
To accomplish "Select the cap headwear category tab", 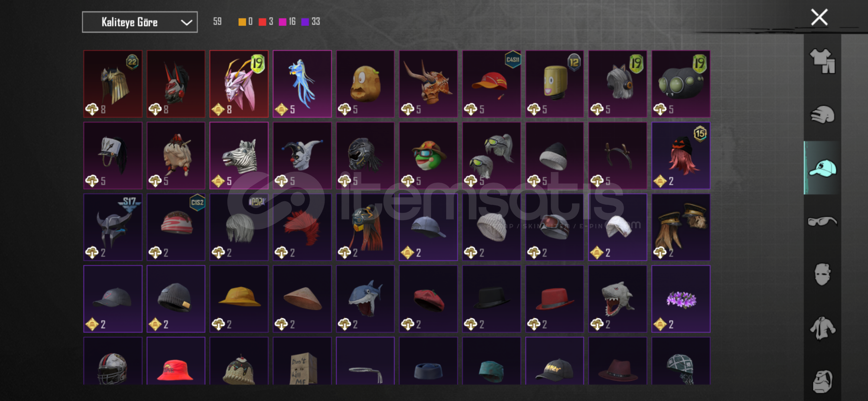I will tap(822, 168).
